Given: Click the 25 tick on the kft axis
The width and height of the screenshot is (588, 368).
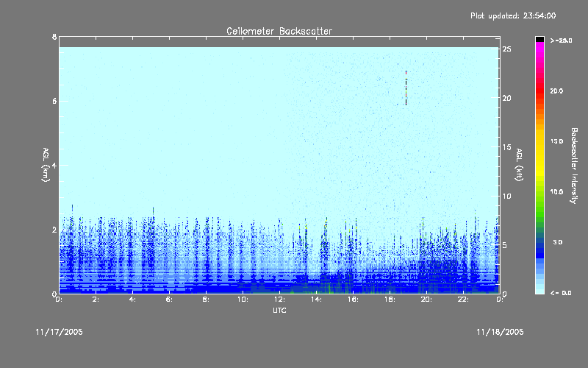Looking at the screenshot, I should [x=507, y=49].
